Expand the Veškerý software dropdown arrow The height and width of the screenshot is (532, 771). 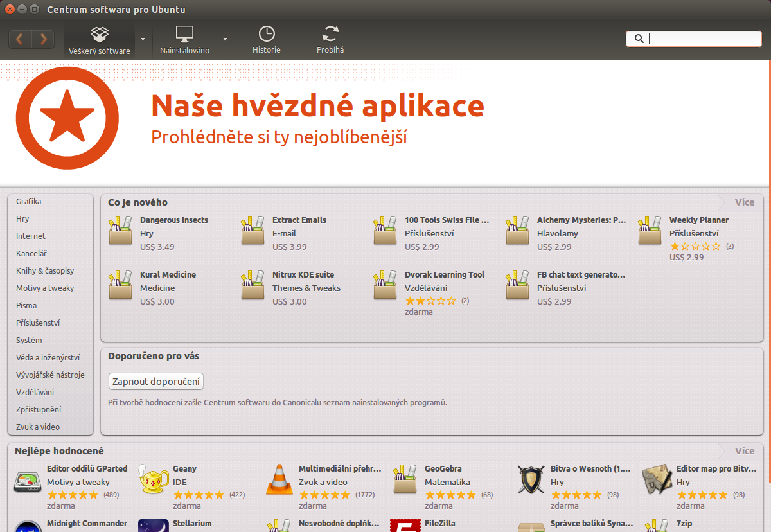(x=143, y=39)
